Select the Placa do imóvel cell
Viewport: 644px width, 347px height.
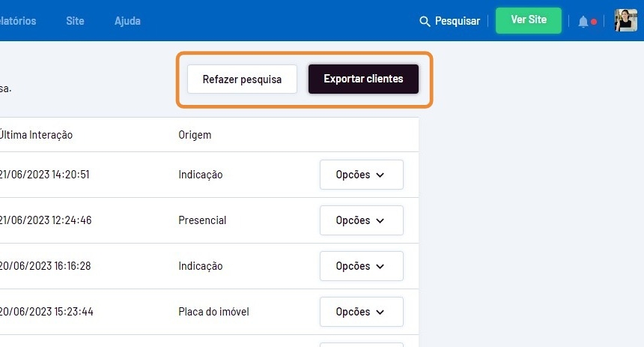pos(213,312)
